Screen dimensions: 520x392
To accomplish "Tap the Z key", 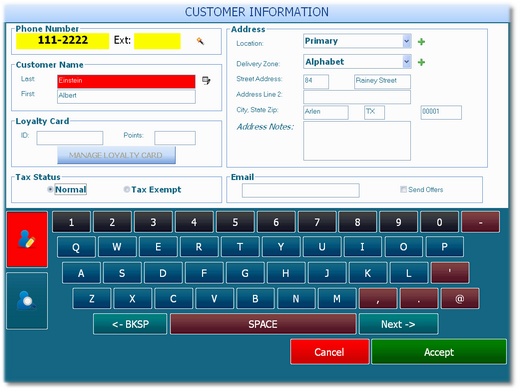I will tap(92, 299).
